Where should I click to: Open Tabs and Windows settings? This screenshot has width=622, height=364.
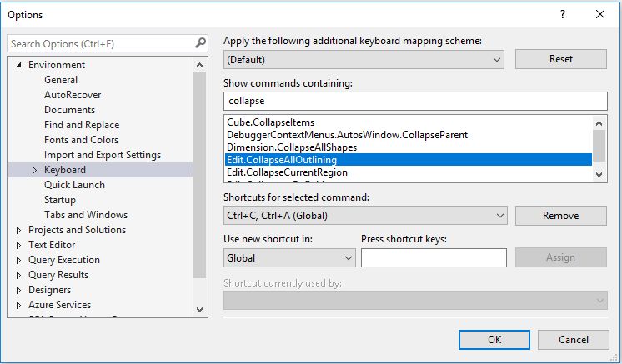point(86,215)
